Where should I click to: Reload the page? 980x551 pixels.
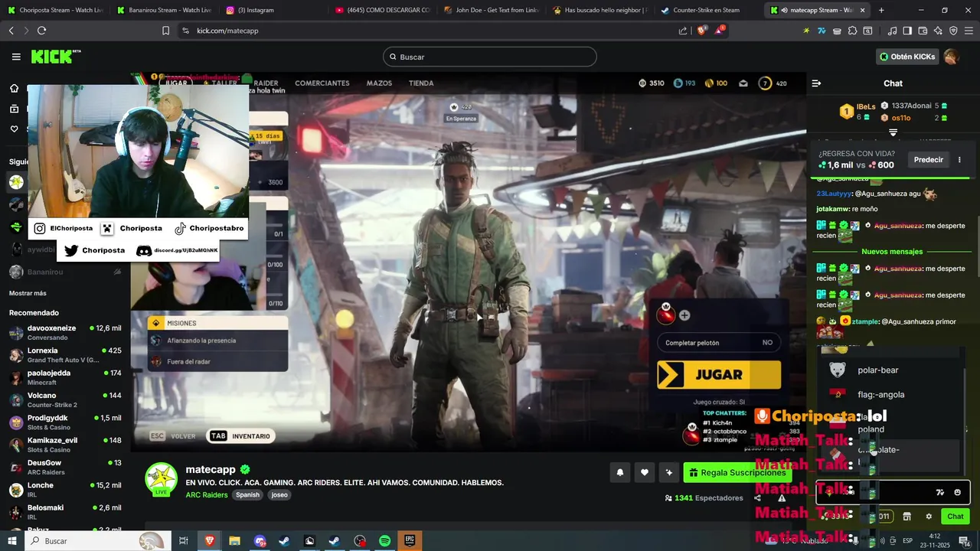pyautogui.click(x=41, y=31)
